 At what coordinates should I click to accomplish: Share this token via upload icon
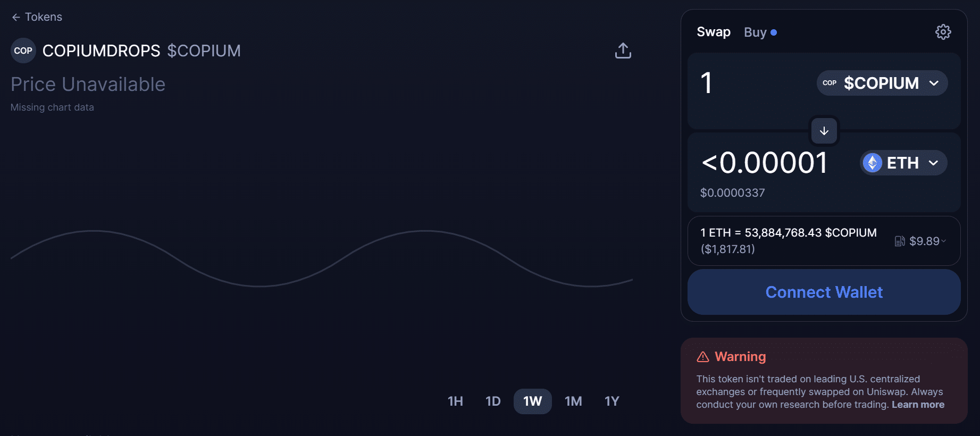click(x=623, y=51)
